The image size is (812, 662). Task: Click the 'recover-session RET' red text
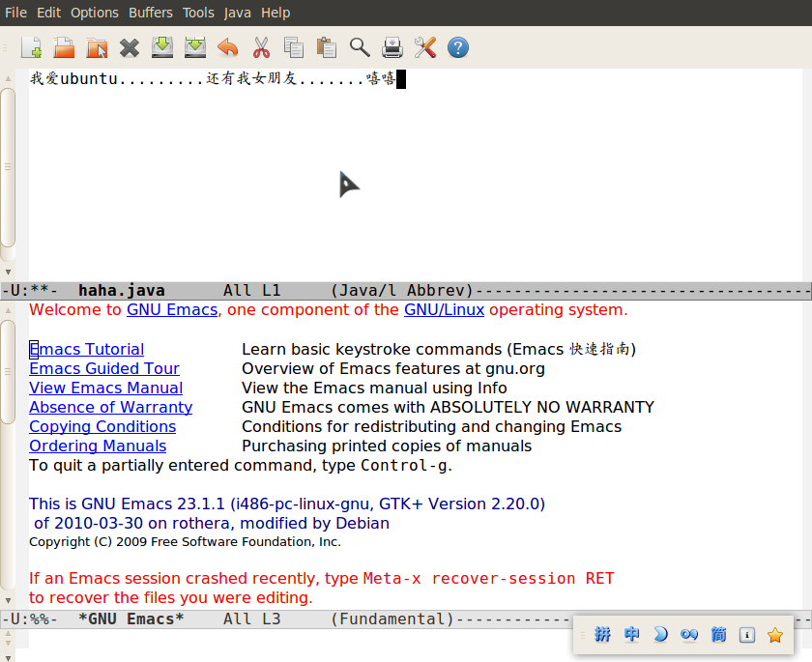click(x=523, y=578)
